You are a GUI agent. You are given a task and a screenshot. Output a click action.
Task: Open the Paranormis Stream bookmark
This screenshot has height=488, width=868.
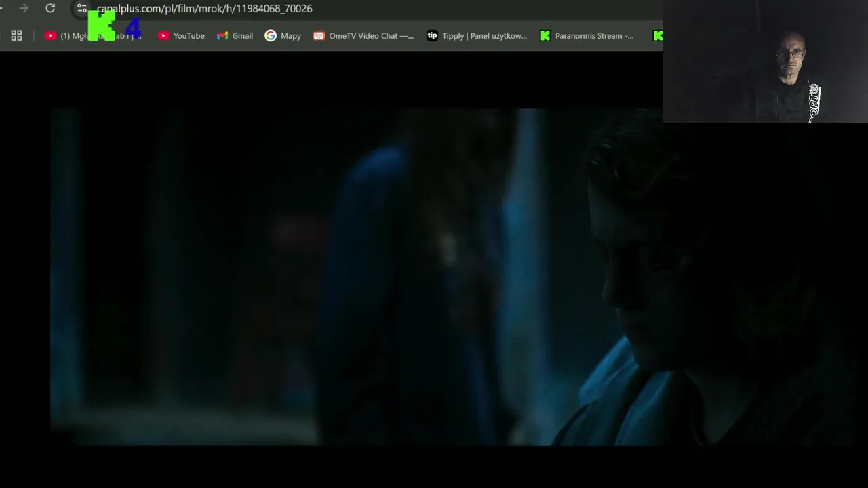(587, 35)
